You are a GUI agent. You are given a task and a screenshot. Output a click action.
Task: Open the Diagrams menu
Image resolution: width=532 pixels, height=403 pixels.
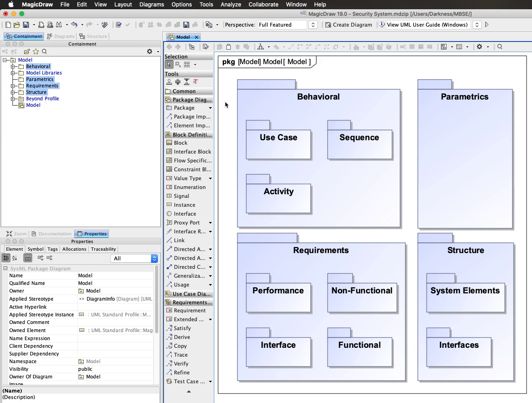(151, 4)
